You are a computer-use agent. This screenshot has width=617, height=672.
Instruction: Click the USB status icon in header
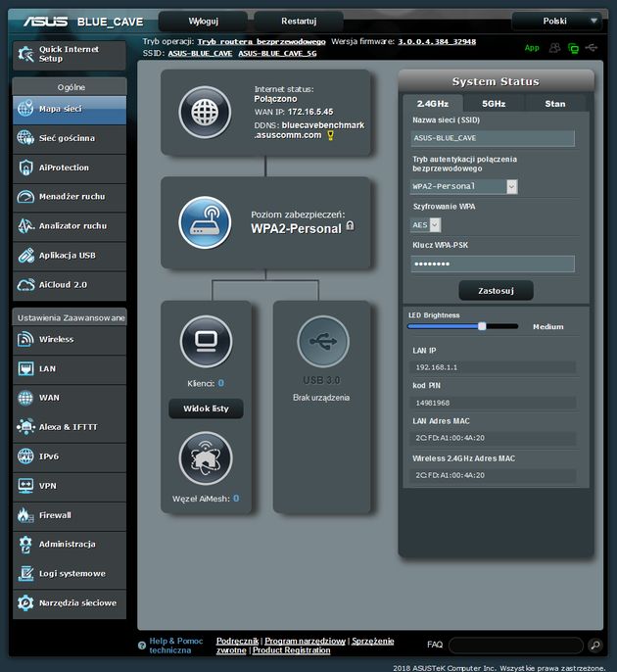pyautogui.click(x=592, y=48)
